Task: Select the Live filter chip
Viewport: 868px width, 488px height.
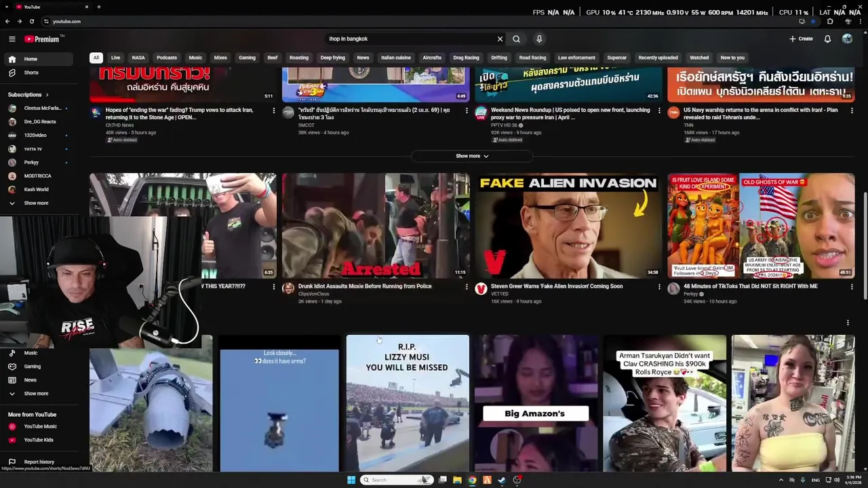Action: click(x=115, y=58)
